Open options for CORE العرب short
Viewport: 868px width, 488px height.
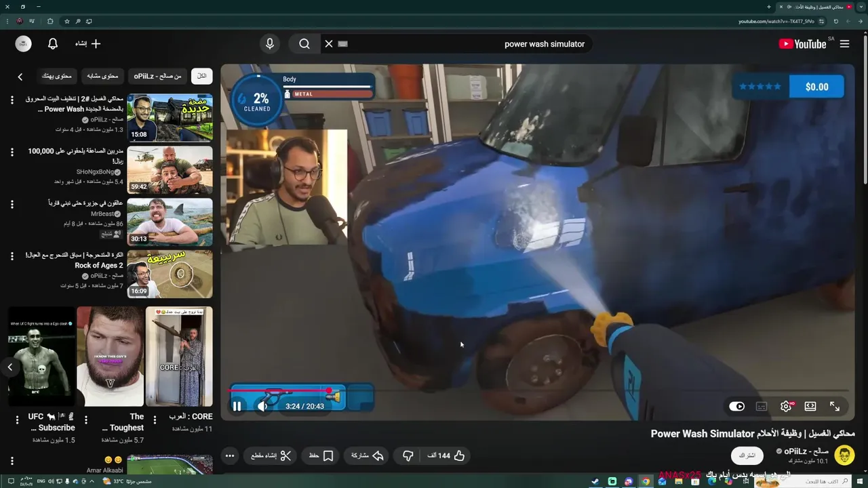point(155,419)
